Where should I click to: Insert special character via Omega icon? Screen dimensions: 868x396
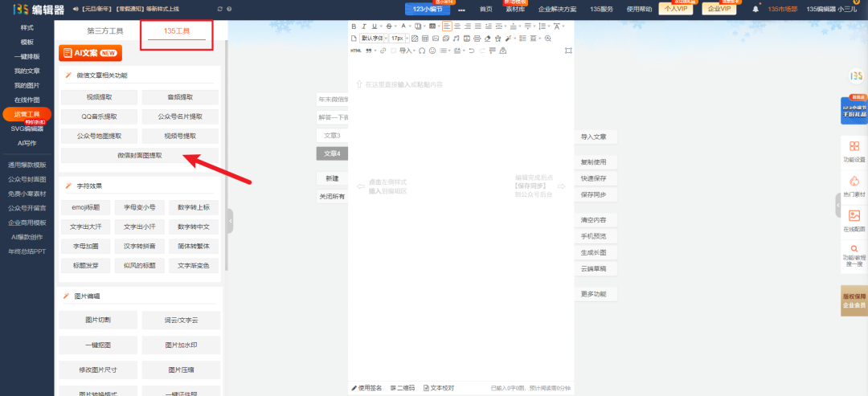(422, 51)
